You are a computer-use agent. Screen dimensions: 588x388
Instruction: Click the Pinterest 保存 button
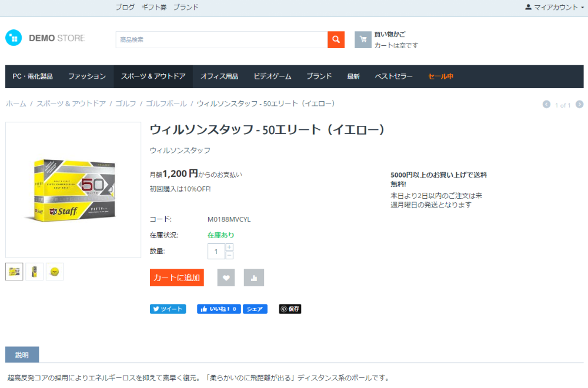(x=290, y=309)
